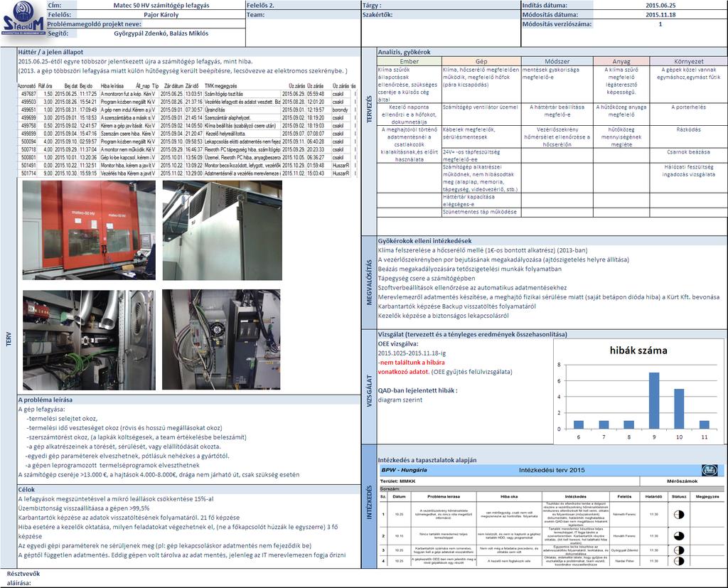Viewport: 728px width, 588px height.
Task: Click the 'Módosítás verziószáma' label
Action: [x=557, y=24]
